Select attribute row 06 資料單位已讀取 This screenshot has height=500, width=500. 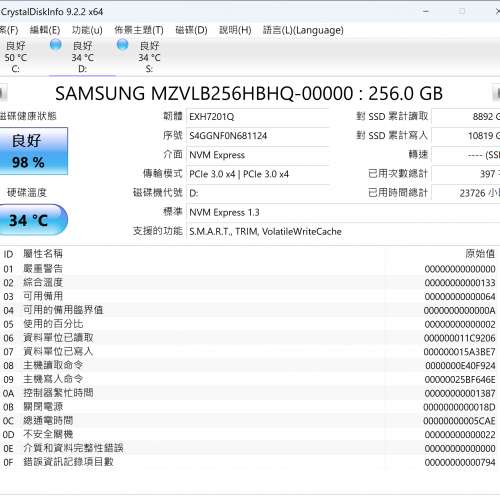tap(249, 338)
